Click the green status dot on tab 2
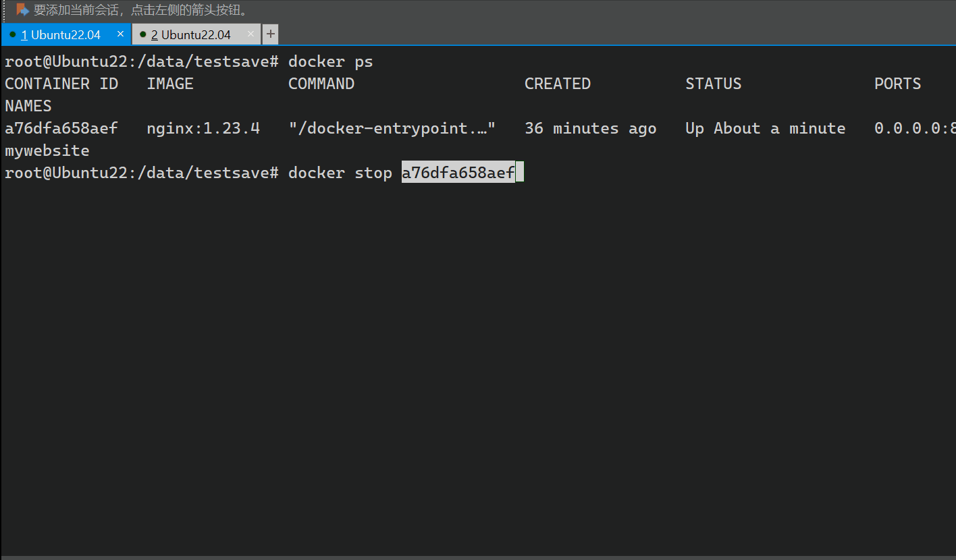The width and height of the screenshot is (956, 560). [143, 34]
